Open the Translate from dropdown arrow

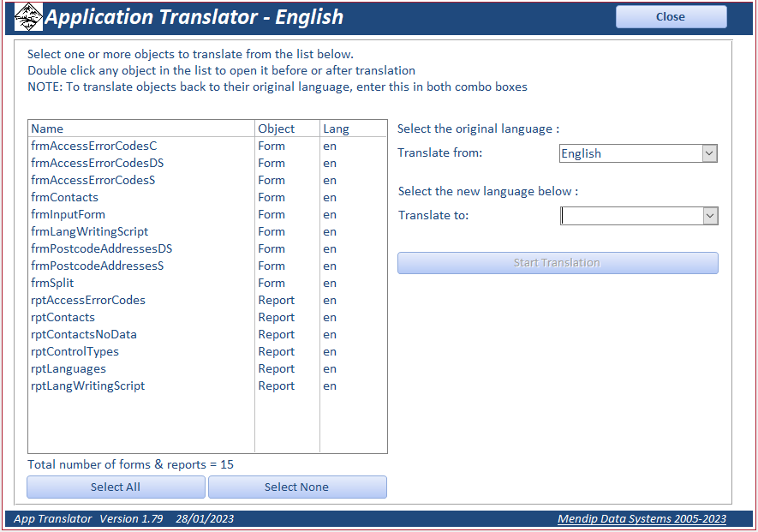[x=709, y=153]
